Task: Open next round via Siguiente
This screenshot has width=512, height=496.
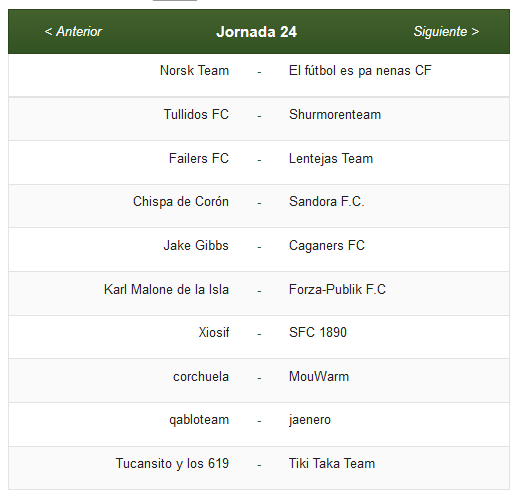Action: pos(446,32)
